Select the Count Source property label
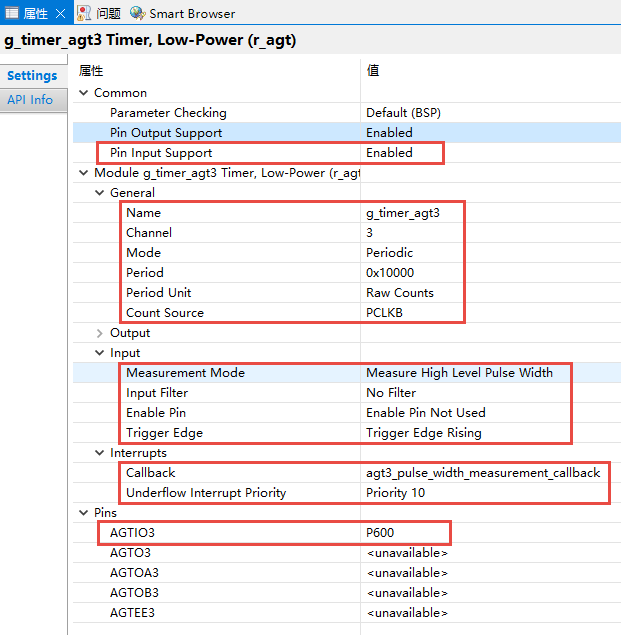 point(165,313)
